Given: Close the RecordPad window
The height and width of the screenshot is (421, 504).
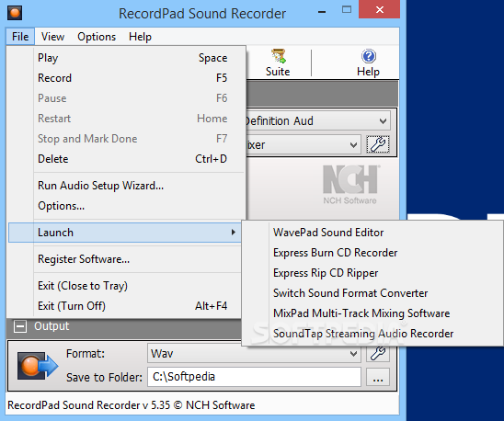Looking at the screenshot, I should point(380,9).
